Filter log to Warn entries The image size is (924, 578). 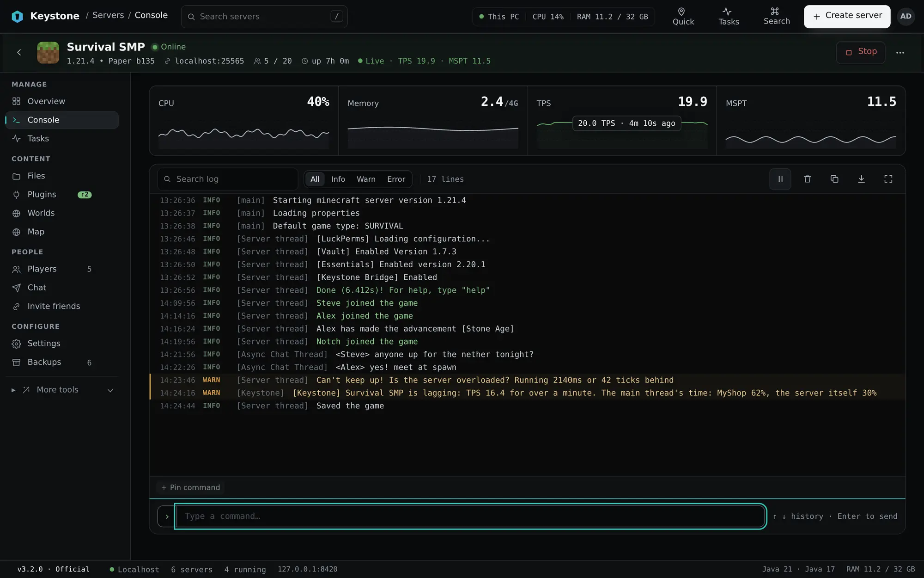pyautogui.click(x=366, y=179)
